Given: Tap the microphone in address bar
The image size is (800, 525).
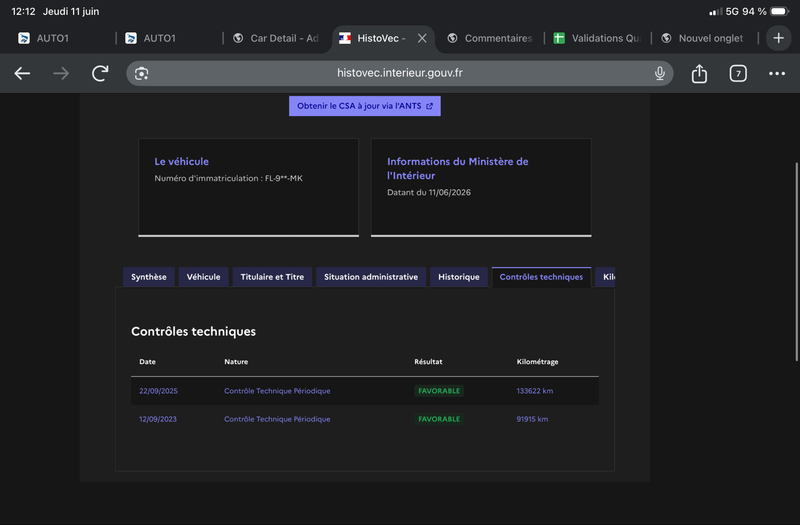Looking at the screenshot, I should coord(659,73).
